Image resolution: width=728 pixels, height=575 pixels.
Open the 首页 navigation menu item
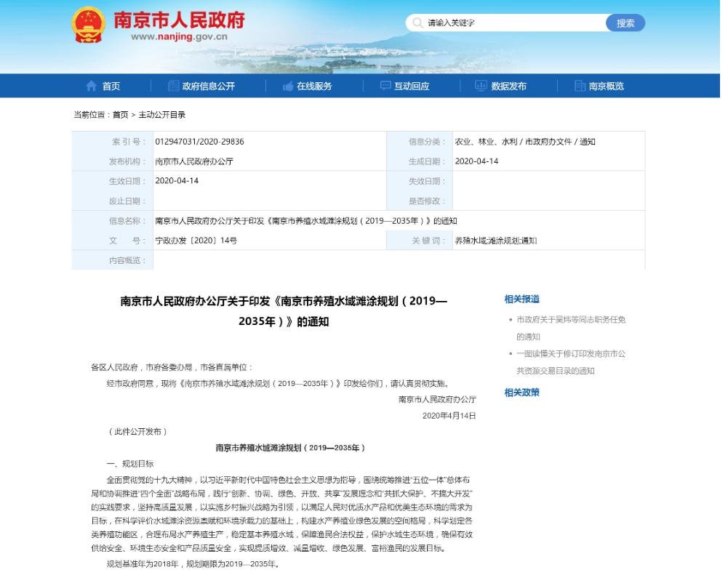point(111,86)
